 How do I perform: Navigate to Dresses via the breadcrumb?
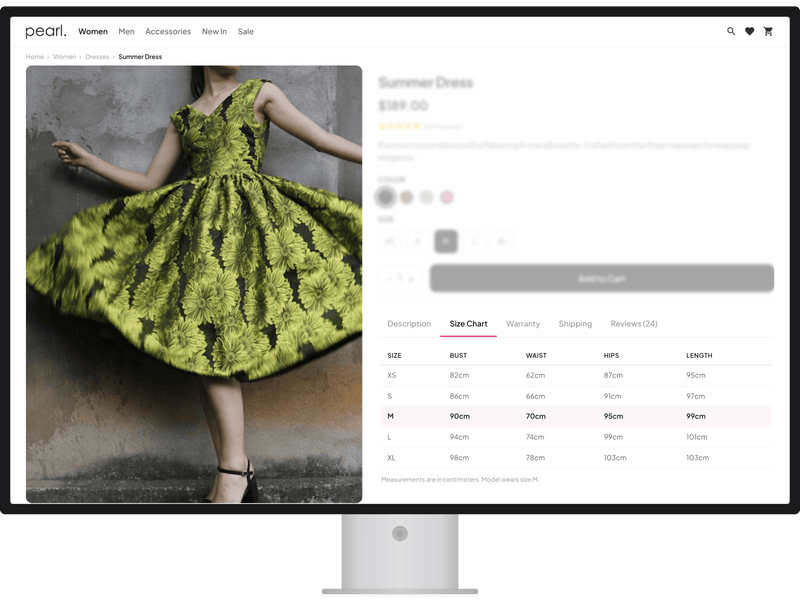tap(96, 57)
